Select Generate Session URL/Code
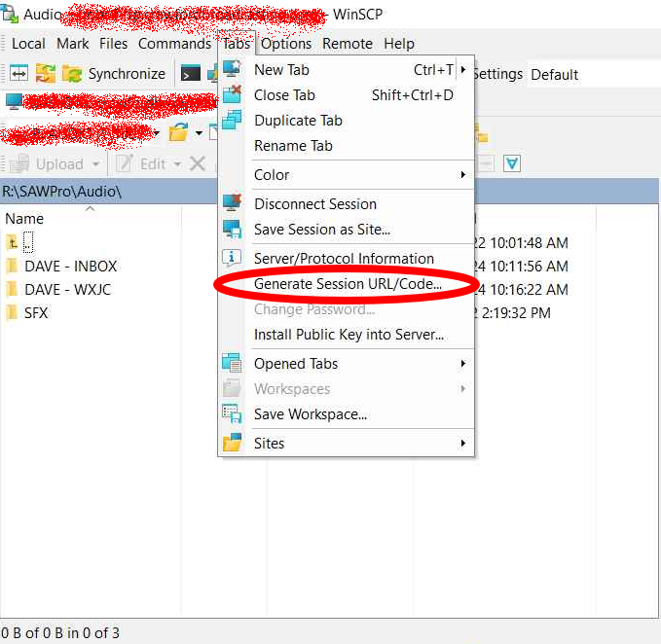Viewport: 661px width, 644px height. [346, 284]
